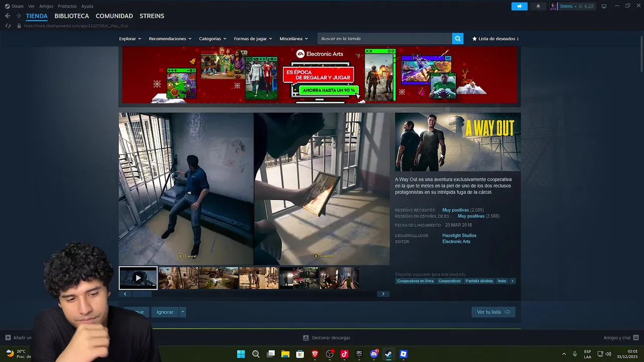644x362 pixels.
Task: Click the A Way Out header image
Action: [458, 142]
